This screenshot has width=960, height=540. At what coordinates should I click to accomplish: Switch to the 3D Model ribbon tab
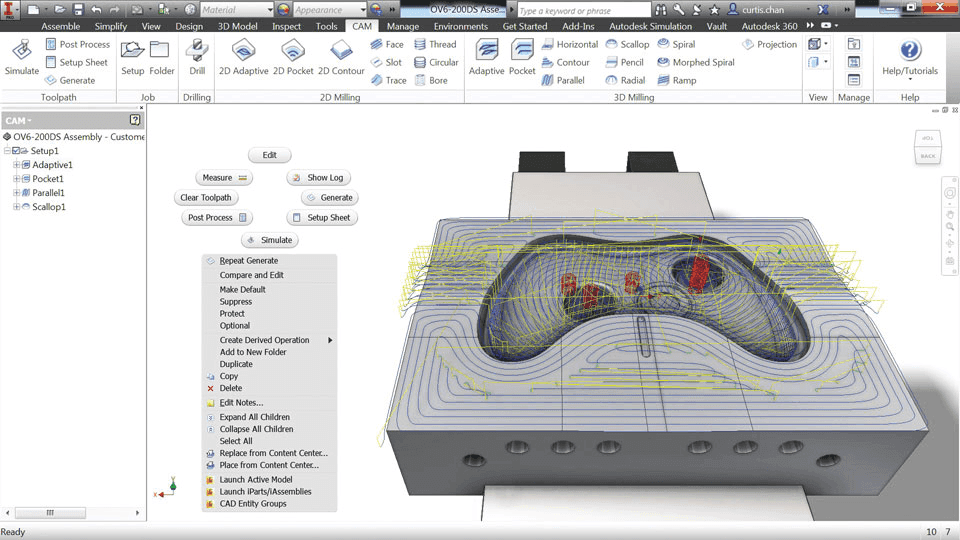238,26
